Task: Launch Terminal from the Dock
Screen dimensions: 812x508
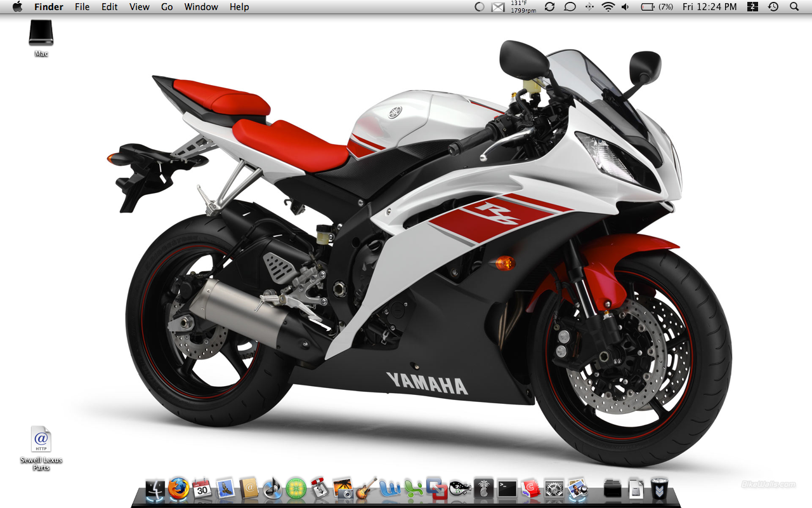Action: pyautogui.click(x=507, y=488)
